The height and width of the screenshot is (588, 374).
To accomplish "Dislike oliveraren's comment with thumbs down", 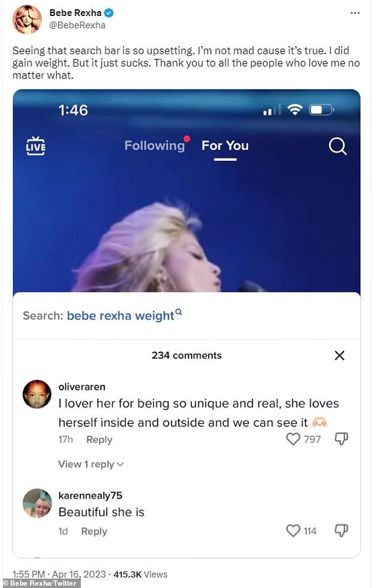I will click(341, 439).
